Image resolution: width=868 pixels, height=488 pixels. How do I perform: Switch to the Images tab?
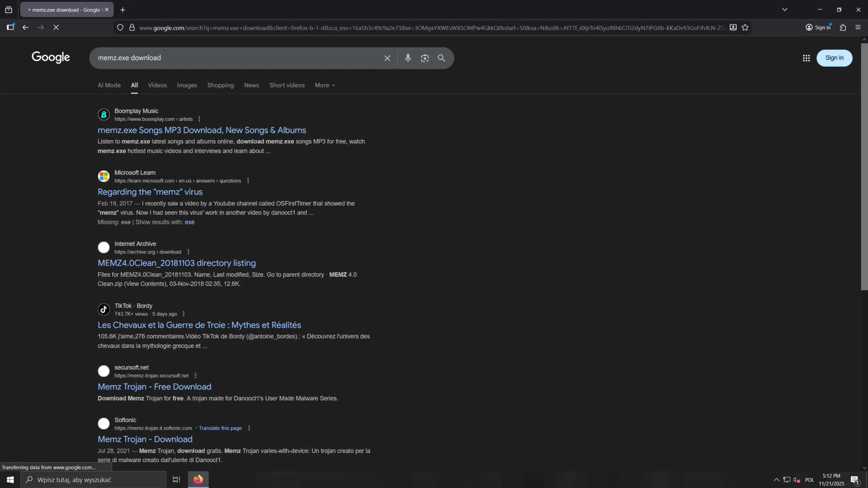187,85
